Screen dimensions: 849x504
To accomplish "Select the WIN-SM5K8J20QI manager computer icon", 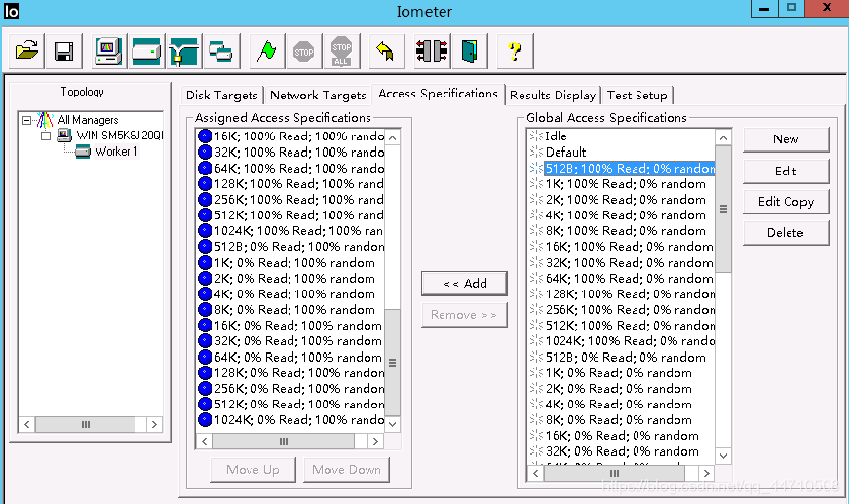I will coord(64,136).
